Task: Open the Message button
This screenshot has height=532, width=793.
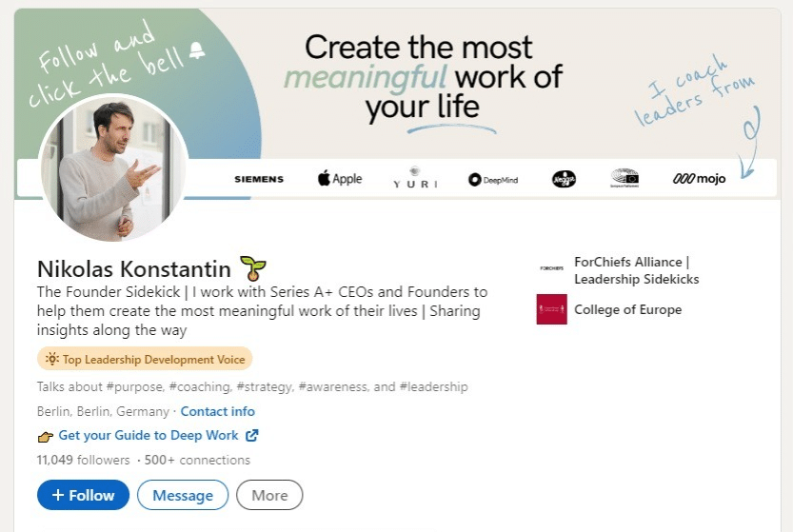Action: click(x=183, y=495)
